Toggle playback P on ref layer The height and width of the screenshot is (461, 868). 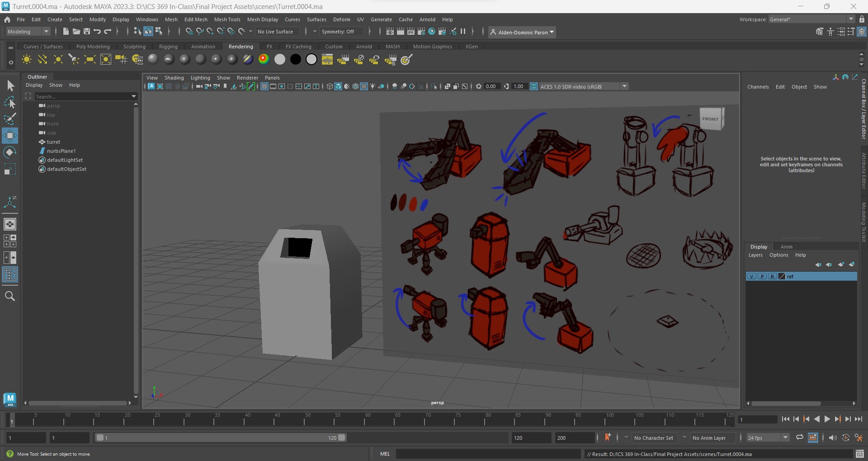(762, 276)
